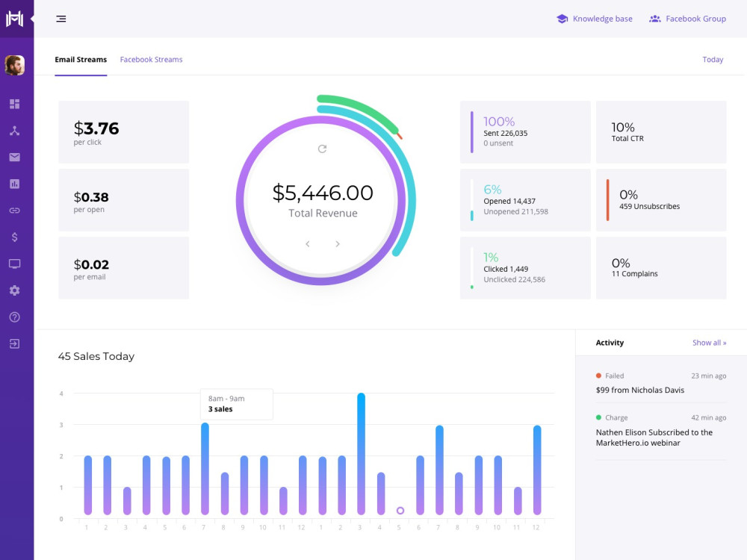Viewport: 747px width, 560px height.
Task: Open the user profile avatar
Action: (x=15, y=65)
